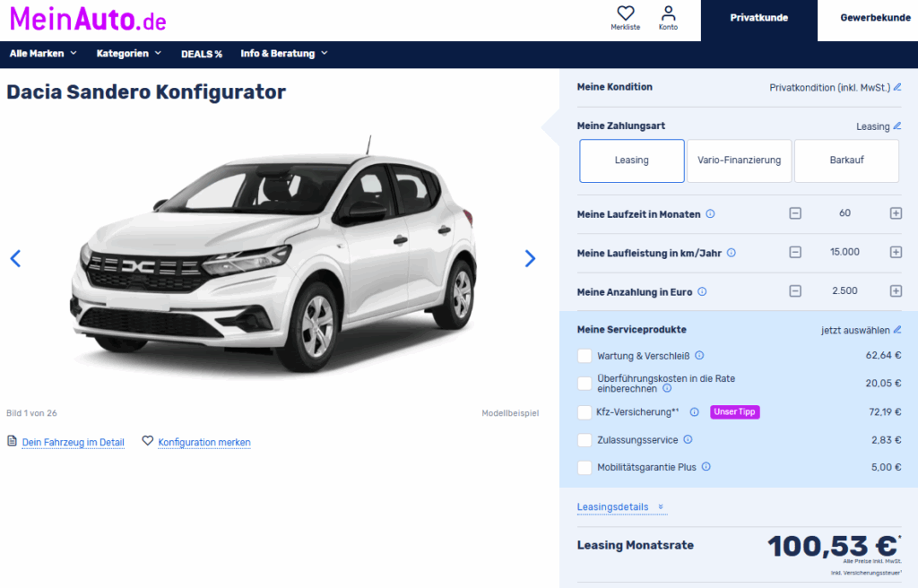Expand the Alle Marken menu
The width and height of the screenshot is (918, 588).
[43, 53]
